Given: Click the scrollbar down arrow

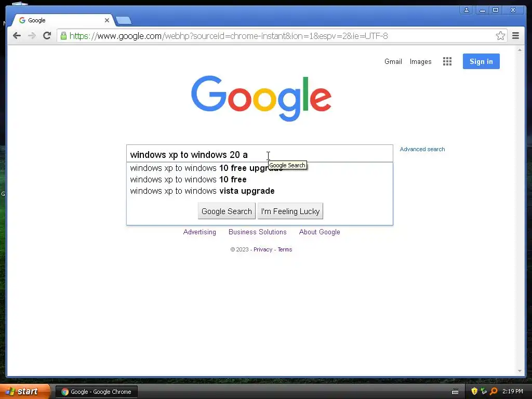Looking at the screenshot, I should 520,371.
